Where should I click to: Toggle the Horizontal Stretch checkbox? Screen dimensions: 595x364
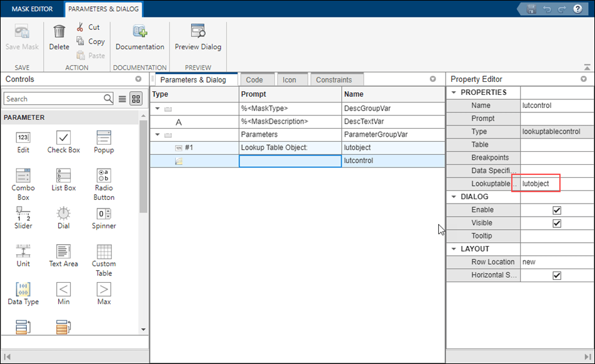[x=557, y=275]
